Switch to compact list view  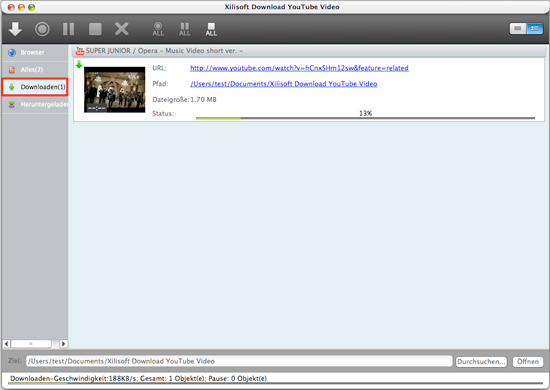tap(518, 28)
